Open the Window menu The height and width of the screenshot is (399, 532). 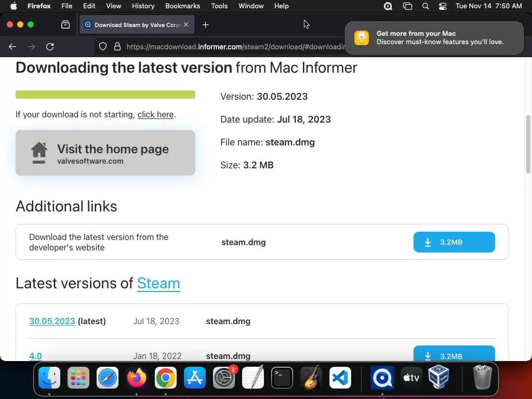click(x=251, y=6)
